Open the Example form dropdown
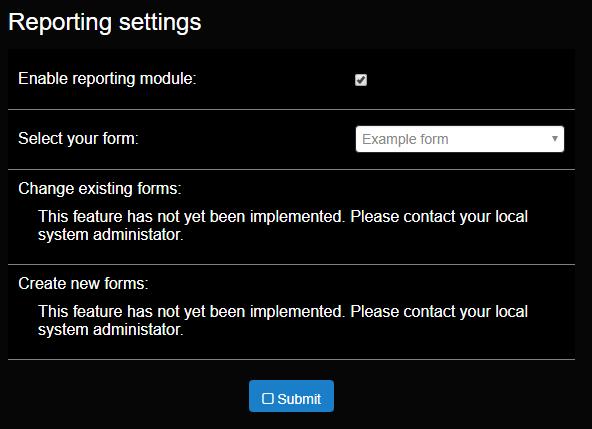 459,139
